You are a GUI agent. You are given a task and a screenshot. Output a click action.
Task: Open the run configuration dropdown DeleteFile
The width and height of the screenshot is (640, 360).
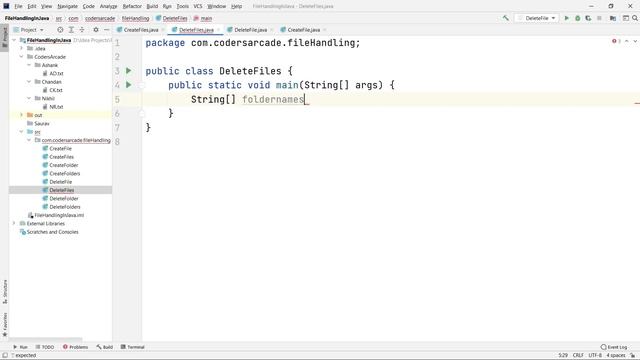tap(537, 18)
